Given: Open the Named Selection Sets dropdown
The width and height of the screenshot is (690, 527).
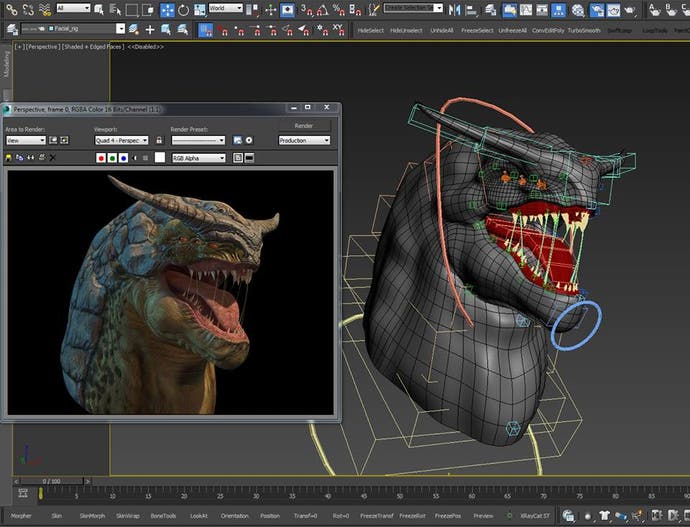Looking at the screenshot, I should [413, 8].
